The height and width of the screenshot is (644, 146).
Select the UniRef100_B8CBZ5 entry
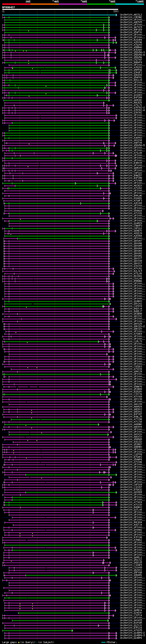point(131,103)
